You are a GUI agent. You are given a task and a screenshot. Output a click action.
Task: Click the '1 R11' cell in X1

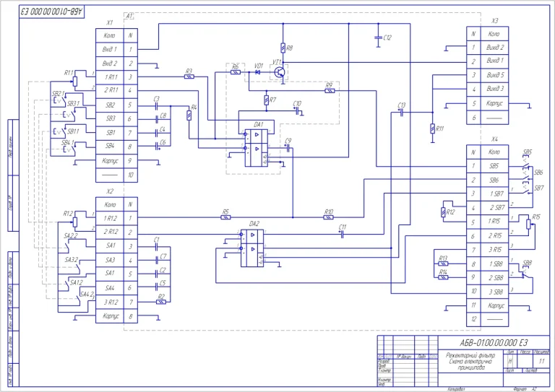point(110,77)
